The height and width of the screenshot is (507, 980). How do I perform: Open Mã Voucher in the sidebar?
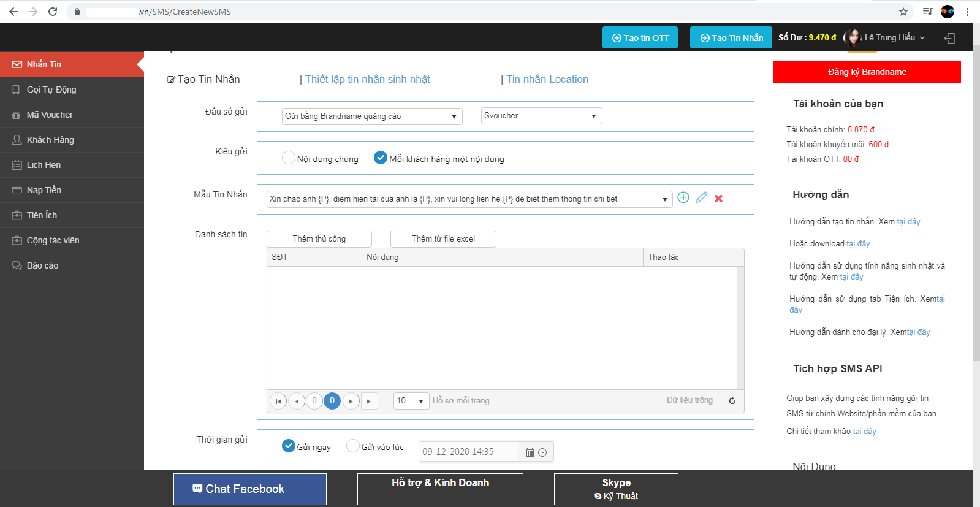[x=72, y=115]
